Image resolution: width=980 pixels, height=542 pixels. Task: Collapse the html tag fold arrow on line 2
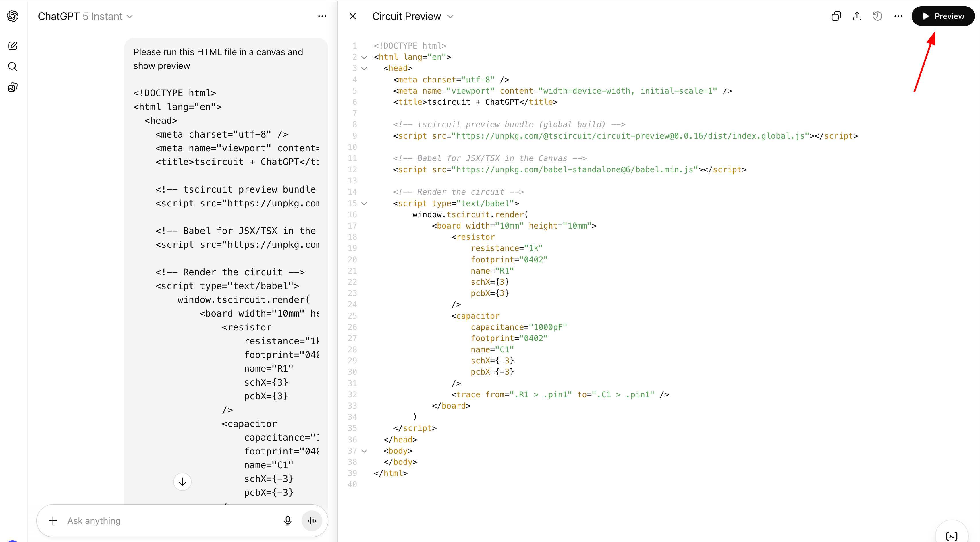[364, 57]
